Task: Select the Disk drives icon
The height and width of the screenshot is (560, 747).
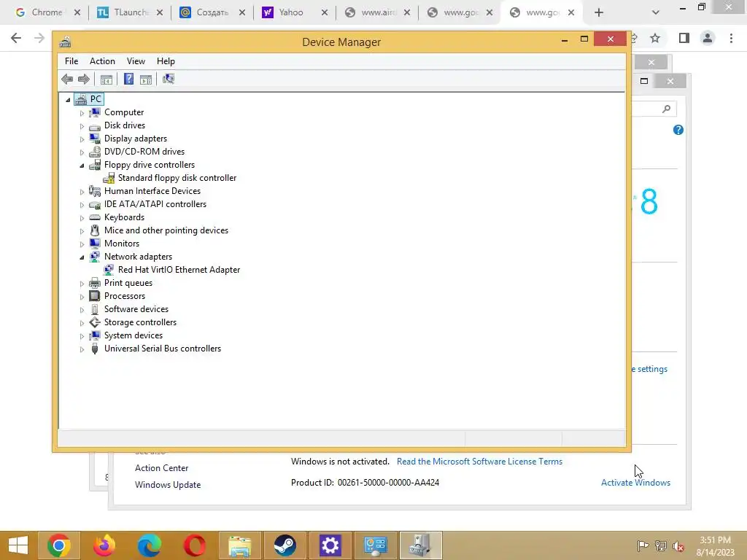Action: (95, 125)
